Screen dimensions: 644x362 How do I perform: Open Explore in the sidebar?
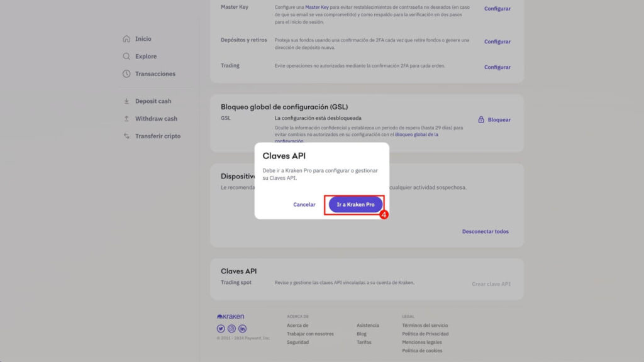[x=146, y=56]
